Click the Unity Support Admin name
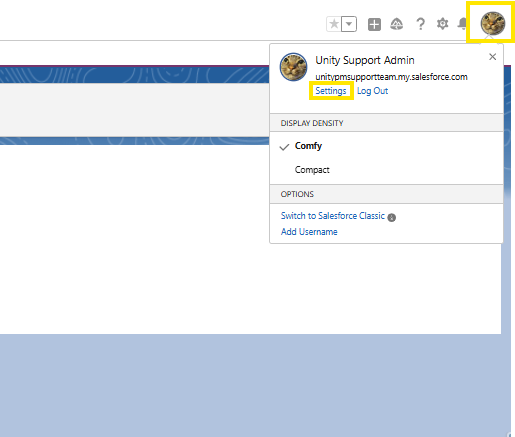The height and width of the screenshot is (437, 515). (x=365, y=60)
